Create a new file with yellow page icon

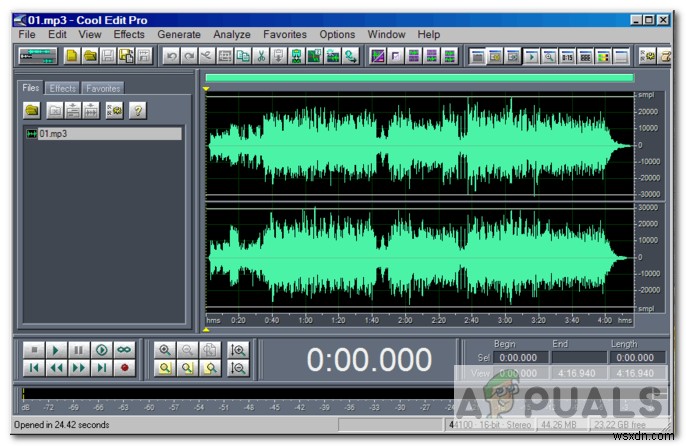(72, 56)
